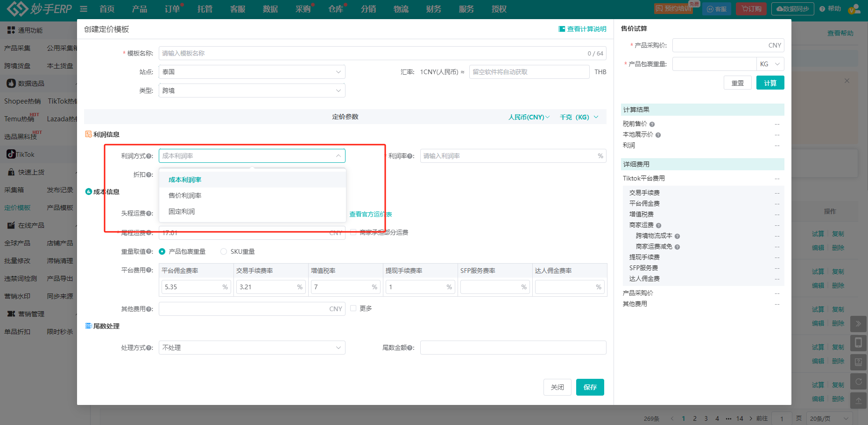This screenshot has width=868, height=425.
Task: Click the 利润信息 section icon
Action: (88, 134)
